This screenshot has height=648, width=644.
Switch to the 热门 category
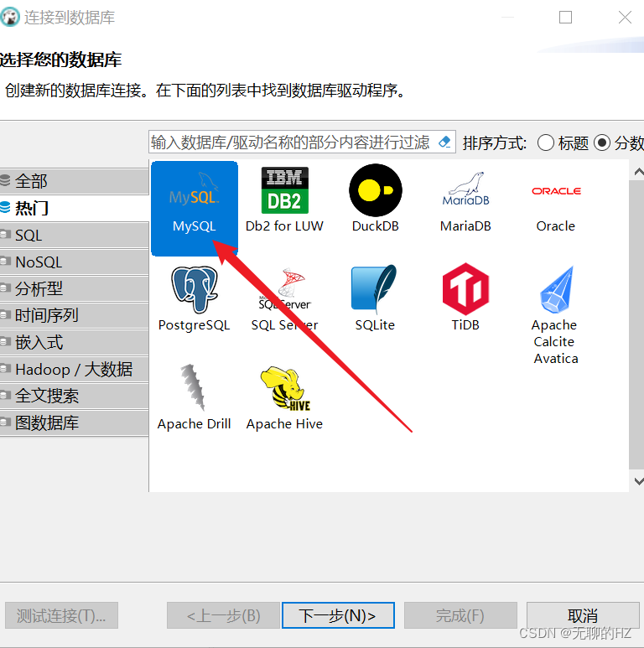click(75, 208)
